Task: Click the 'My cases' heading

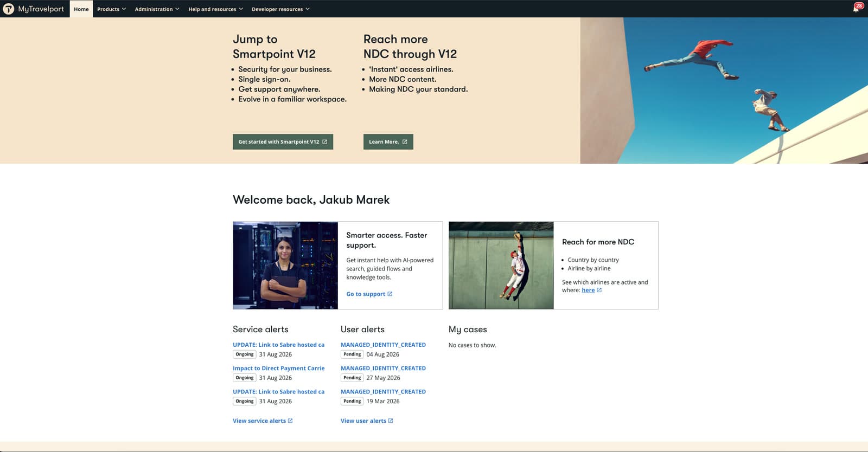Action: pyautogui.click(x=468, y=330)
